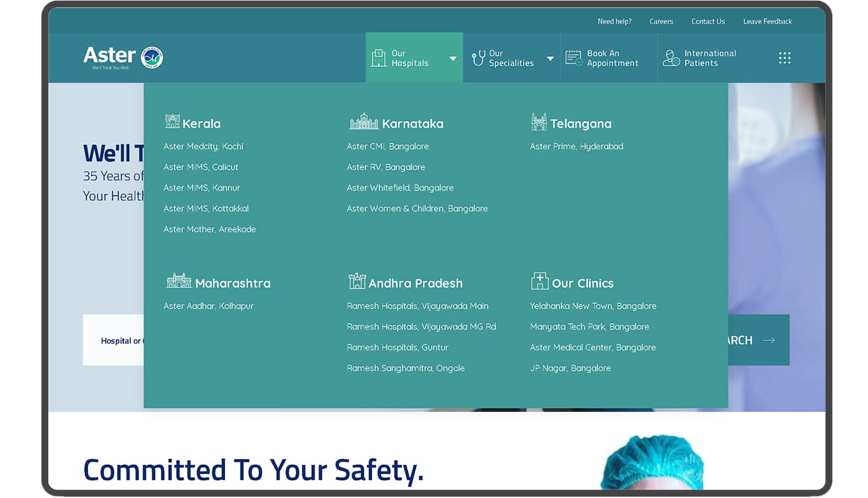Open the Our Specialities menu

coord(512,58)
